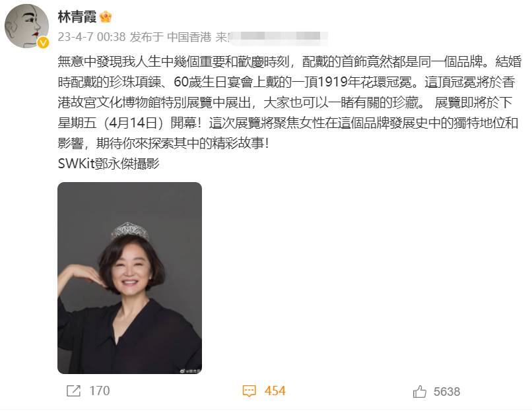
Task: Click the first line beginning 無意中發現
Action: (x=289, y=62)
